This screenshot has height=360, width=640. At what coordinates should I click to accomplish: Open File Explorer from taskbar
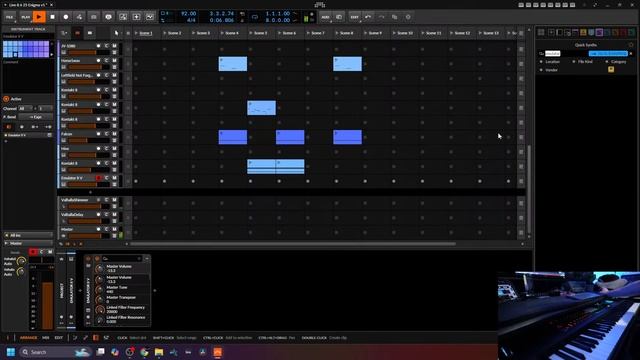[159, 352]
